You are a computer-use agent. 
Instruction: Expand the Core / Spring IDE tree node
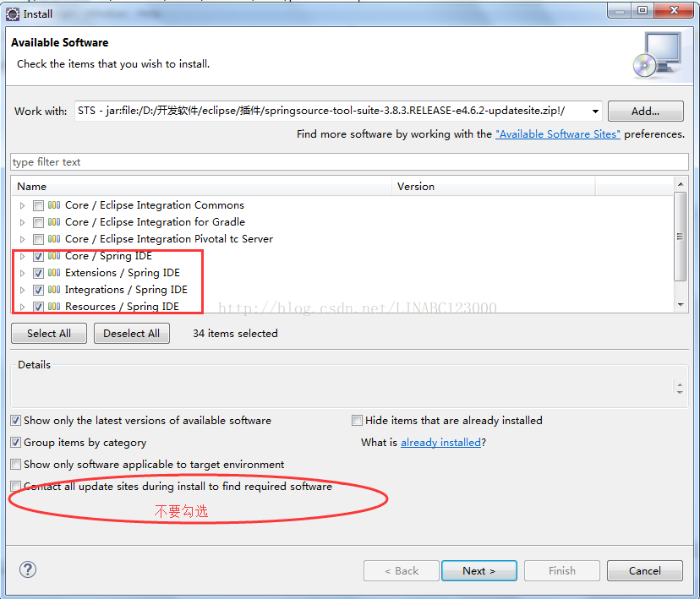(x=23, y=256)
